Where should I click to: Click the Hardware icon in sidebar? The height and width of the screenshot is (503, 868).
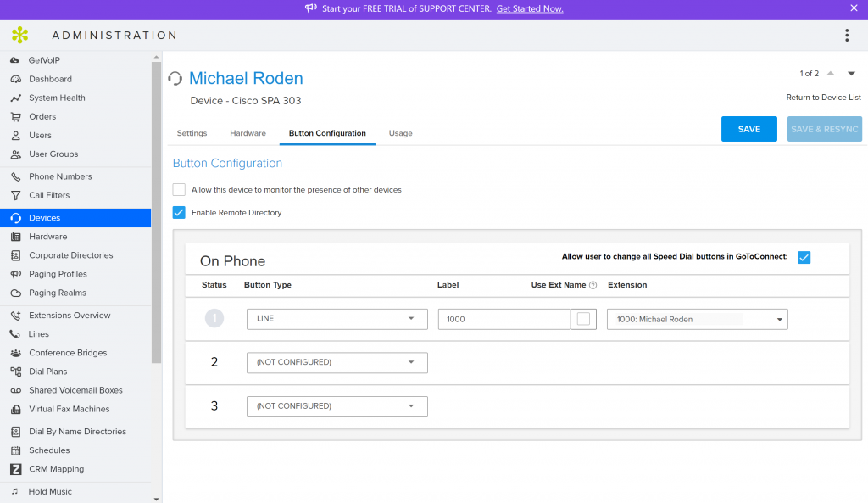pos(15,237)
